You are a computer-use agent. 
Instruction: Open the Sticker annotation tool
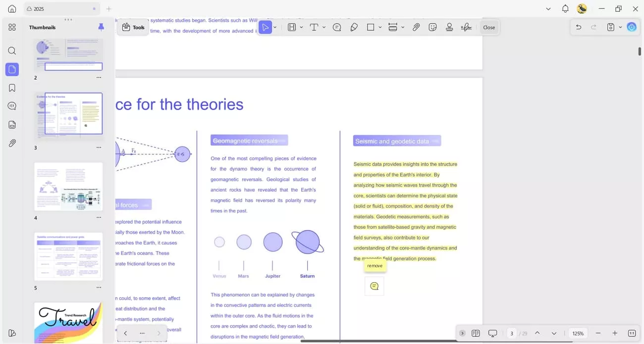pyautogui.click(x=432, y=27)
